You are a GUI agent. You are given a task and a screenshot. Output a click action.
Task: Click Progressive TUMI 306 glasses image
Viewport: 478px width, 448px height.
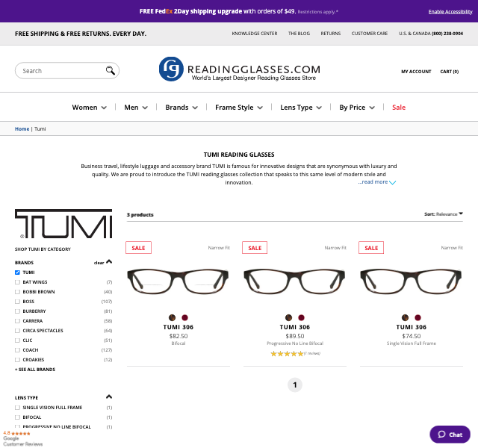tap(294, 281)
